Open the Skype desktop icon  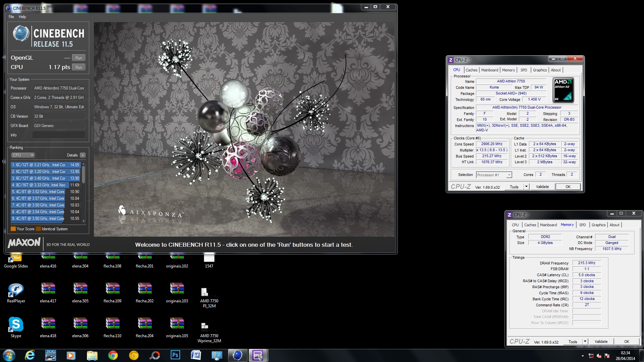16,327
